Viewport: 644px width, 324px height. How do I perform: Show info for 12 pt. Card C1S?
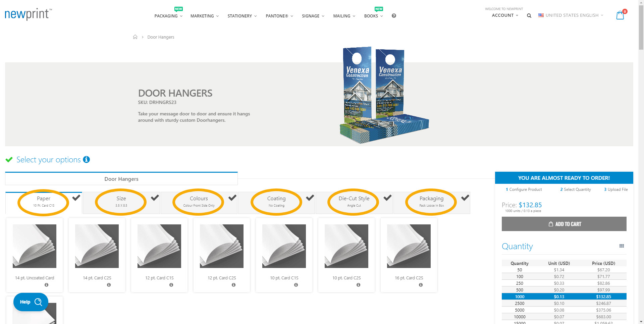tap(171, 285)
